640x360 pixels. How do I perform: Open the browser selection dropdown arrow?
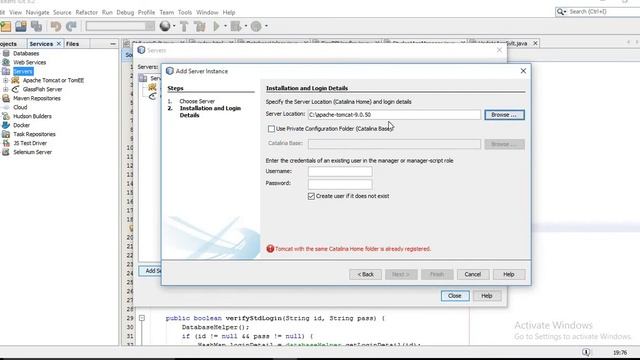pyautogui.click(x=174, y=27)
